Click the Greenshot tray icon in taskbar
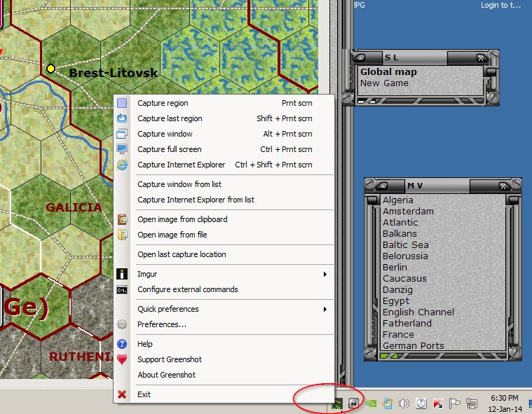 [x=337, y=403]
